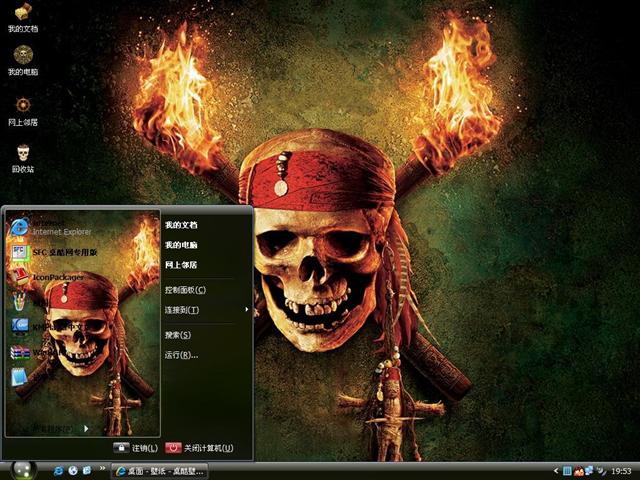Open pencil cup program icon
Screen dimensions: 640x480
(19, 301)
